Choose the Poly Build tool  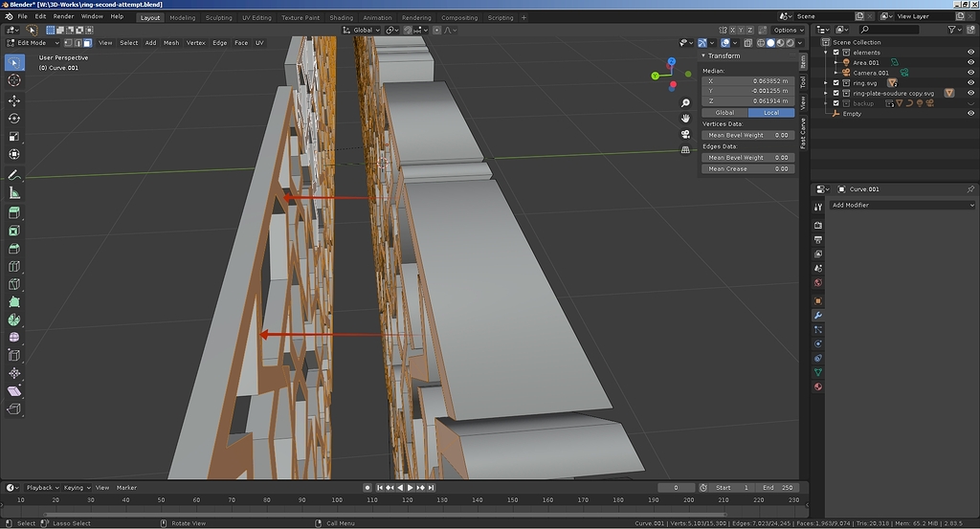tap(14, 301)
